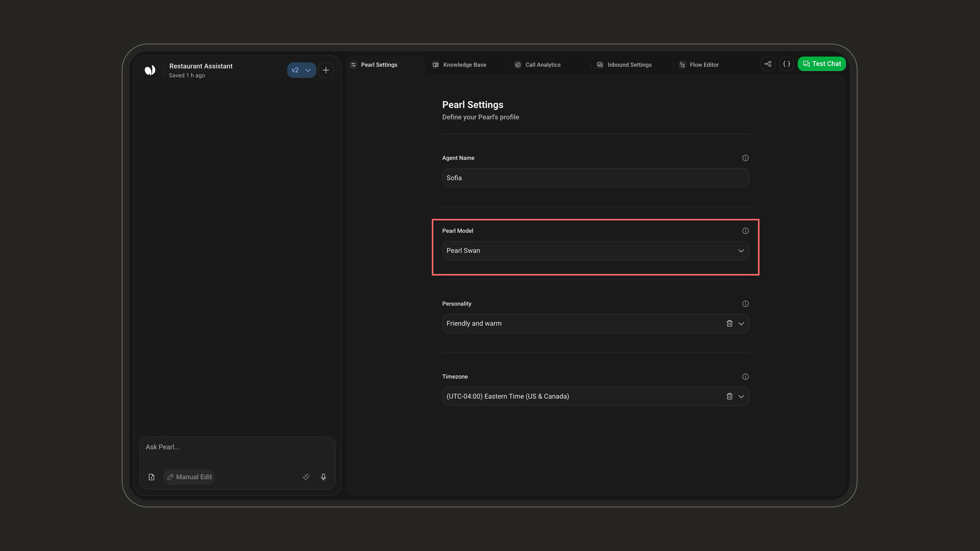
Task: Switch to Inbound Settings tab
Action: [x=629, y=65]
